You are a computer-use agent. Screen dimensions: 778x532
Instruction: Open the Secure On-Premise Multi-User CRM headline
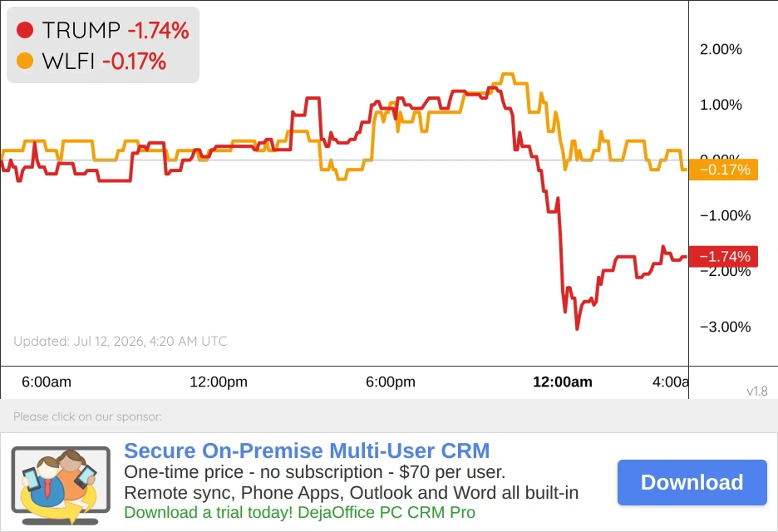tap(307, 451)
